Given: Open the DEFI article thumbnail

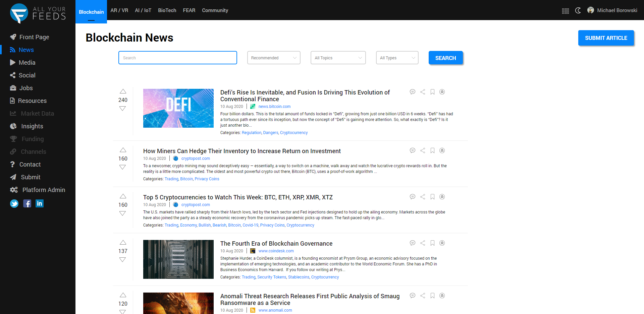Looking at the screenshot, I should click(178, 108).
